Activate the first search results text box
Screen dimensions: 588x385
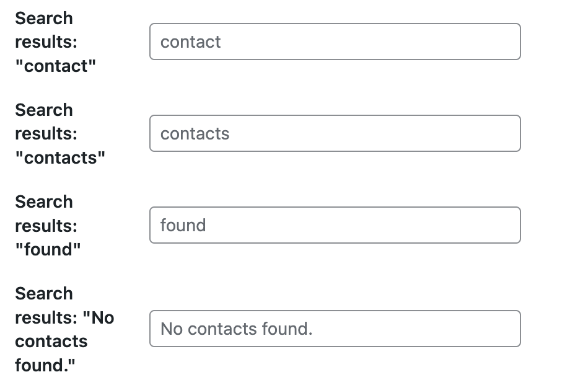pos(335,42)
